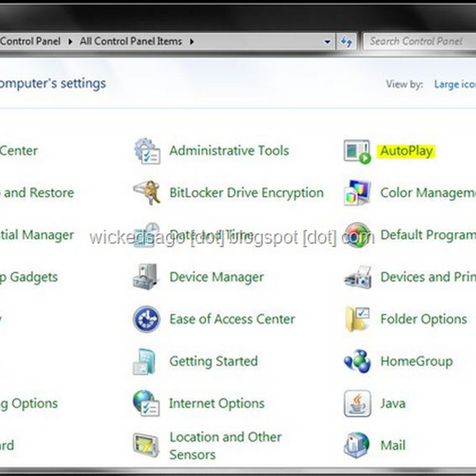
Task: Open the Ease of Access Center link
Action: pyautogui.click(x=232, y=319)
